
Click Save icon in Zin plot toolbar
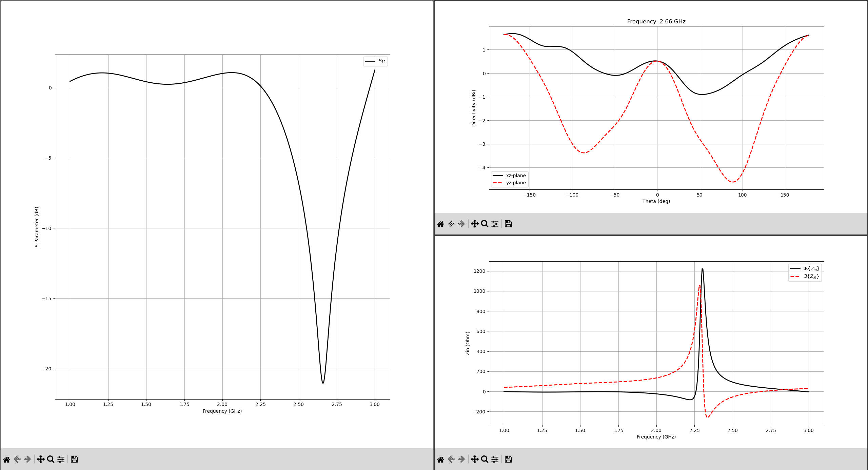[508, 459]
